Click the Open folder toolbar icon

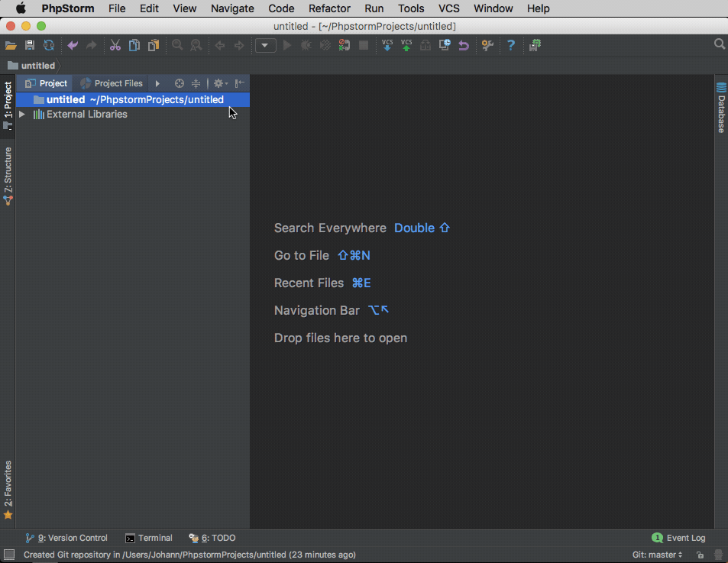pyautogui.click(x=11, y=46)
